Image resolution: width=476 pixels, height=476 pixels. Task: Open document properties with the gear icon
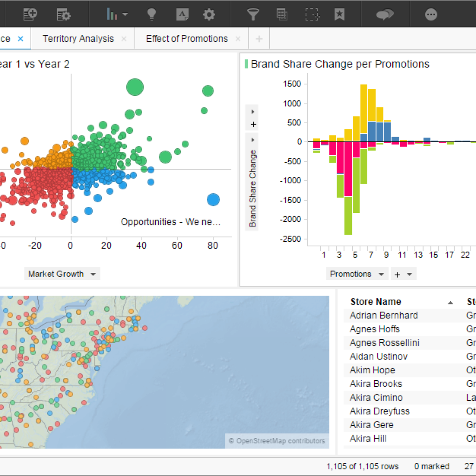[x=209, y=14]
